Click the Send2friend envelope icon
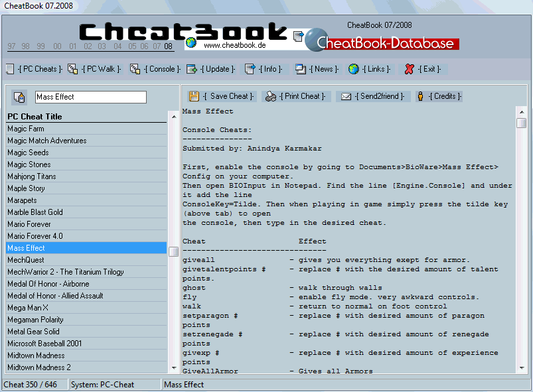This screenshot has height=392, width=533. pos(346,97)
